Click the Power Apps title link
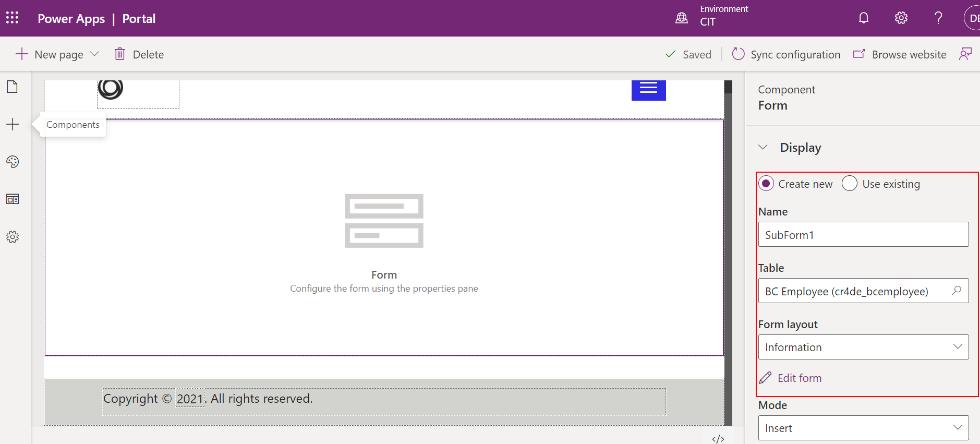Image resolution: width=980 pixels, height=444 pixels. [x=71, y=19]
